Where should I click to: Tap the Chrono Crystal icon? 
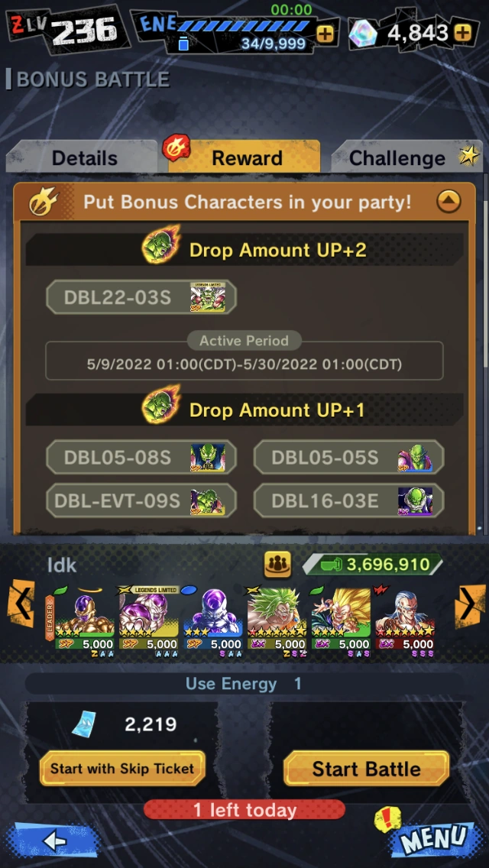(x=363, y=34)
